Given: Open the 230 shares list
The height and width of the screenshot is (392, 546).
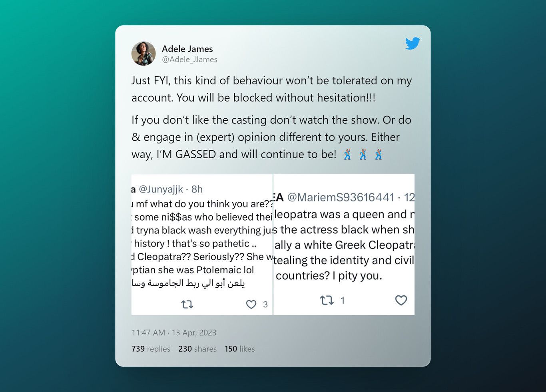Looking at the screenshot, I should click(x=197, y=349).
